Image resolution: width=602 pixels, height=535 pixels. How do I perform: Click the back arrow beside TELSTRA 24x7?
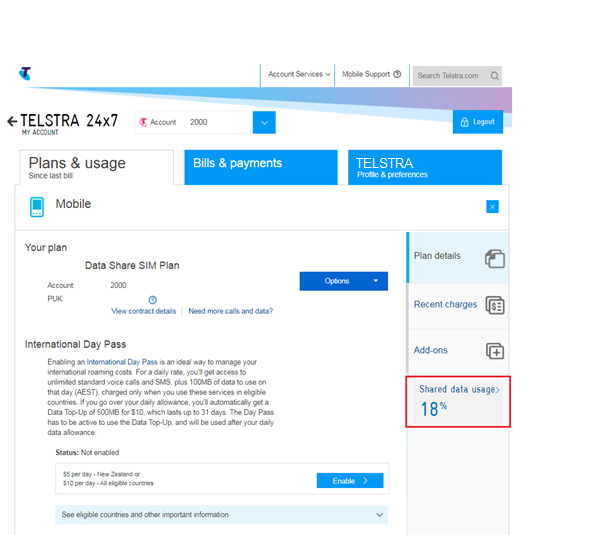[x=12, y=121]
